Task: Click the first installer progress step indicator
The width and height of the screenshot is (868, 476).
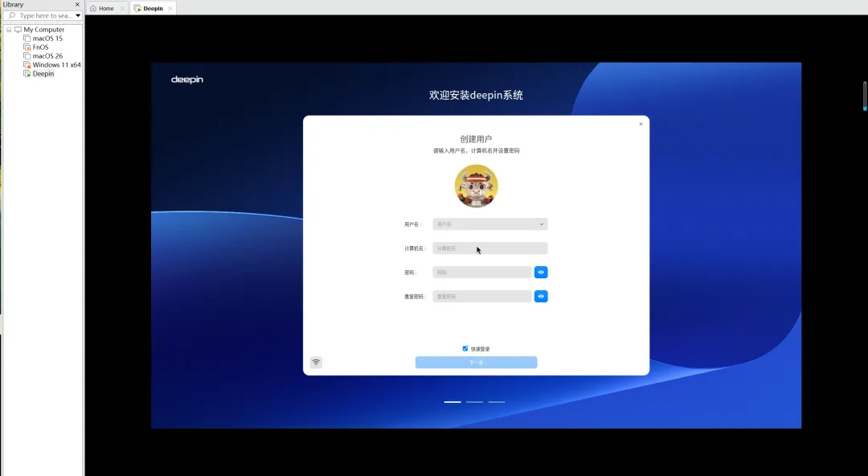Action: tap(452, 402)
